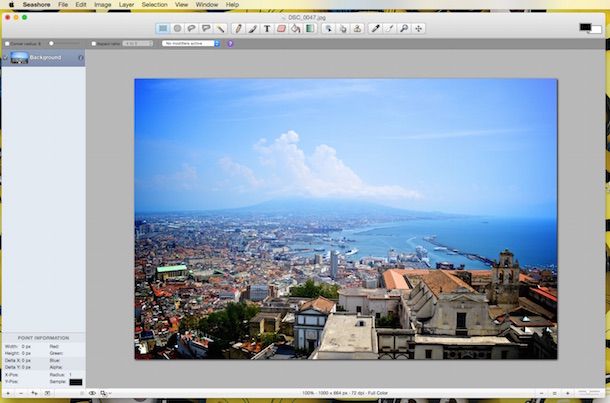
Task: Click the layer options icon in bottom bar
Action: click(x=47, y=393)
